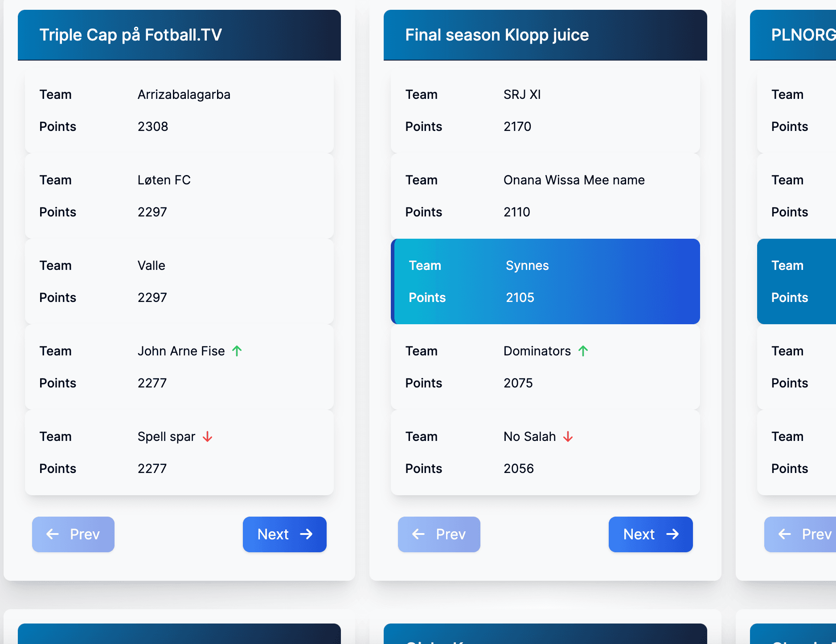
Task: Click the right arrow icon in Klopp juice Next button
Action: point(673,534)
